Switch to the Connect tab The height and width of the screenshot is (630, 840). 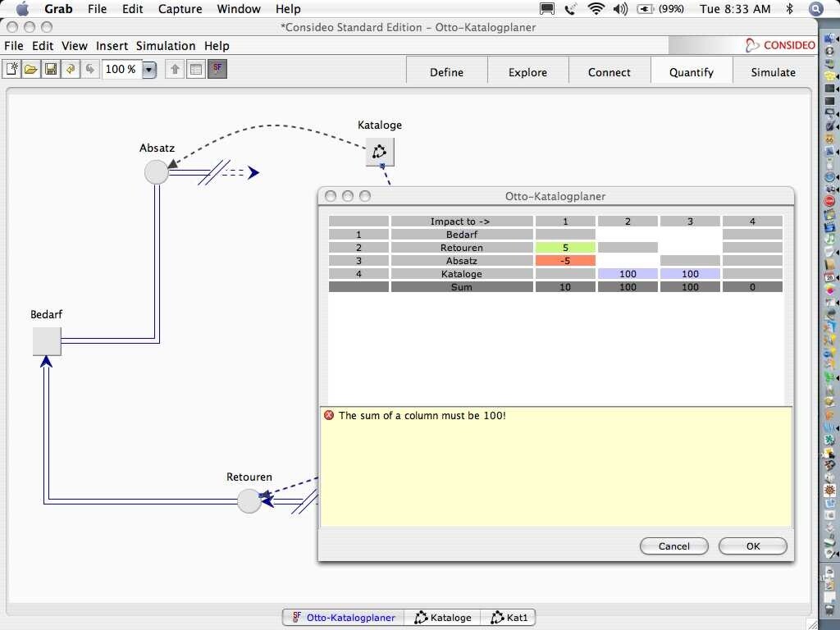coord(609,72)
